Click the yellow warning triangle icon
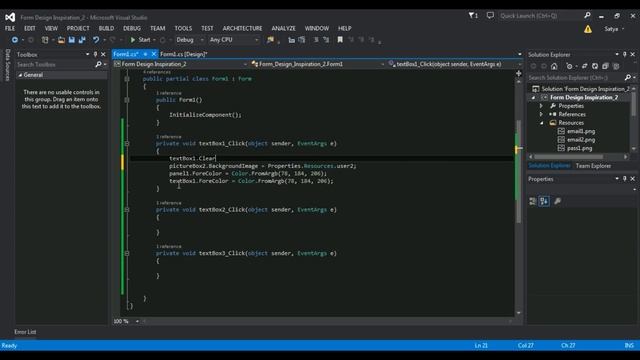 (x=587, y=29)
